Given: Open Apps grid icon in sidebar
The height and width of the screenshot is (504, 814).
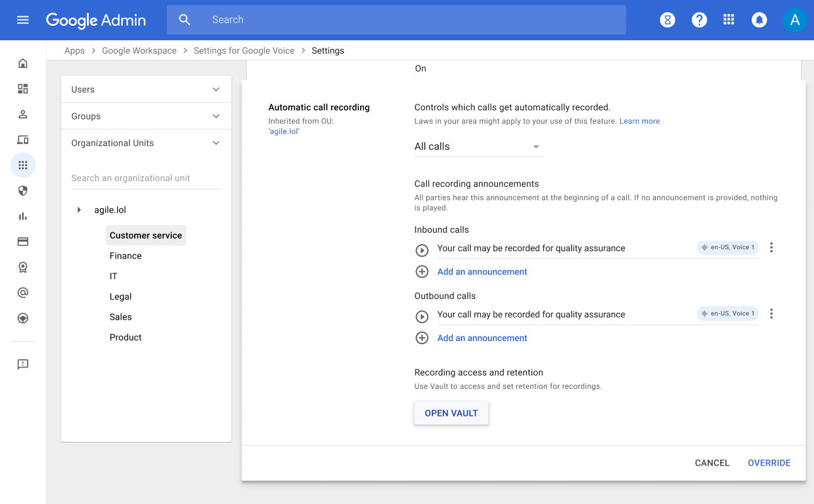Looking at the screenshot, I should point(23,165).
